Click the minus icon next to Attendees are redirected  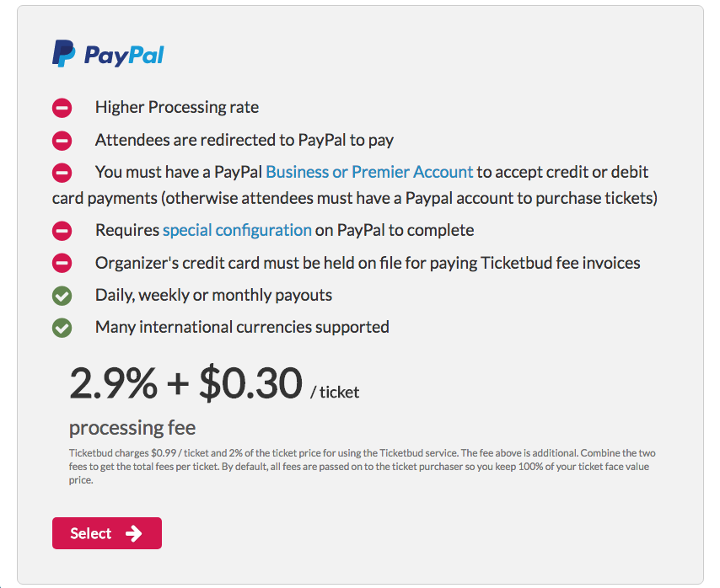pos(62,140)
